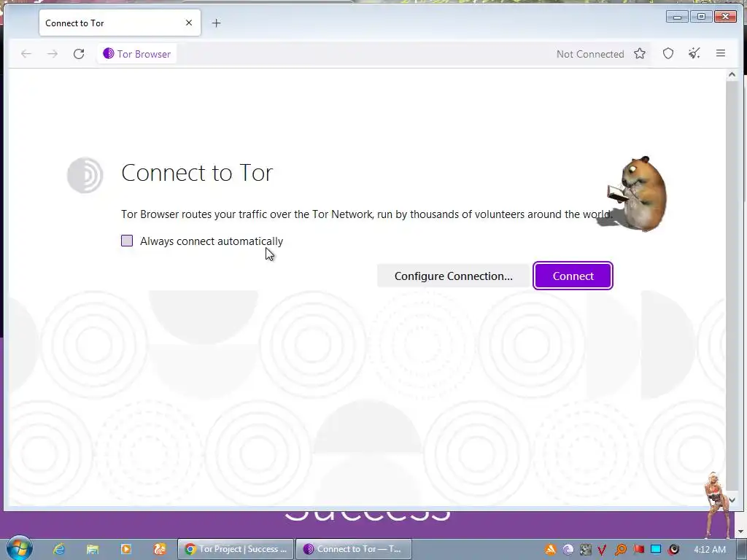
Task: Click the gray patterned tray icon
Action: pos(586,550)
